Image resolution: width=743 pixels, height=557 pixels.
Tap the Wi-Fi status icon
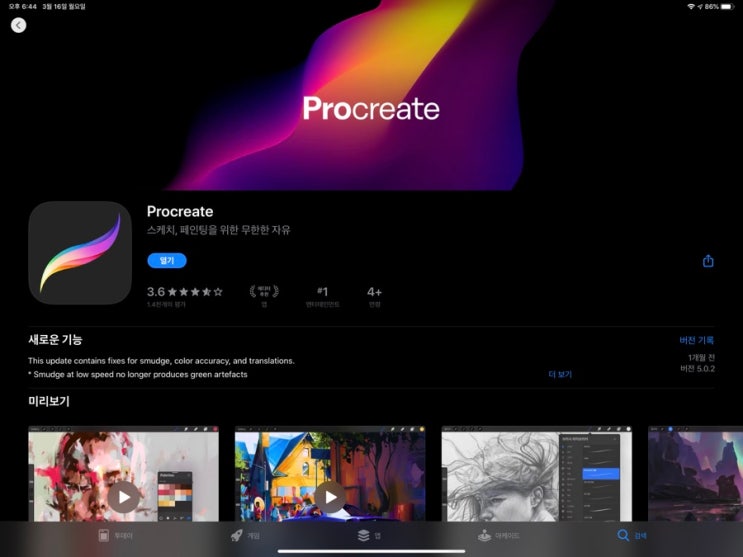click(691, 7)
